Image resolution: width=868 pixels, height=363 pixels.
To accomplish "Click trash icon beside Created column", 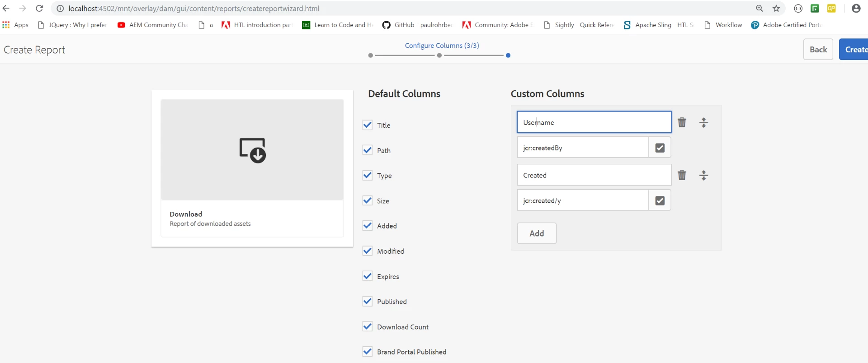I will point(682,175).
